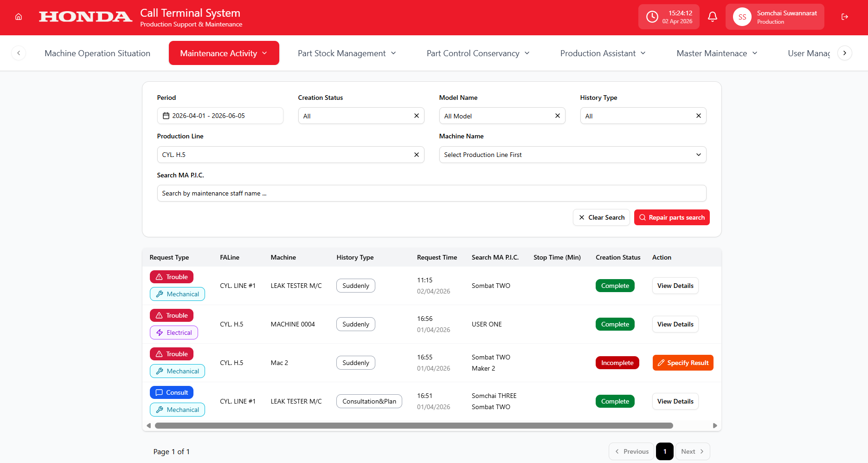This screenshot has height=463, width=868.
Task: Clear the Production Line CYL. H.5 selection
Action: (x=416, y=155)
